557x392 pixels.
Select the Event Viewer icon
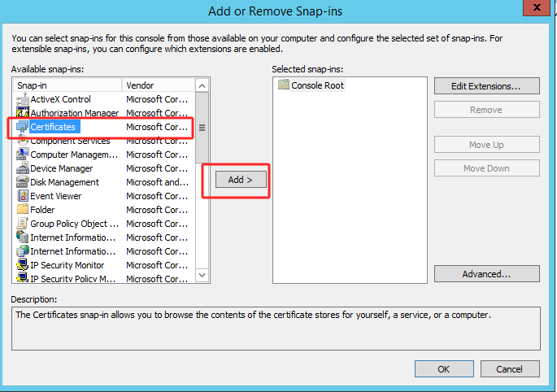(22, 196)
